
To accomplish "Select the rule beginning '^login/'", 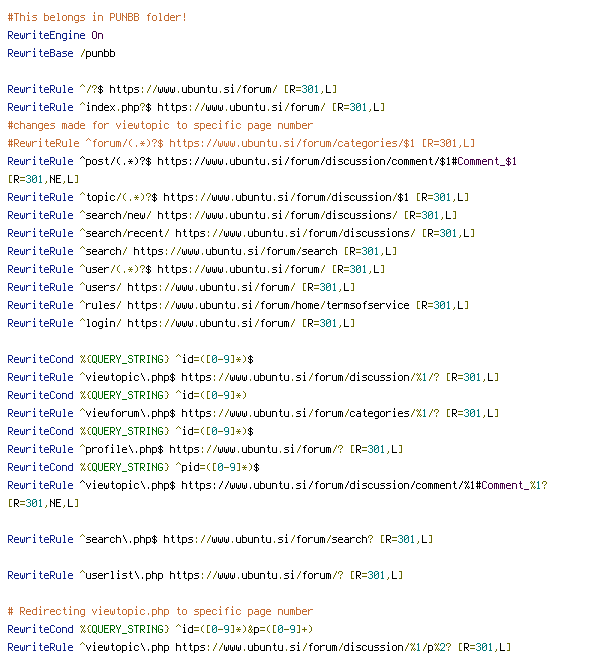I will pyautogui.click(x=181, y=323).
